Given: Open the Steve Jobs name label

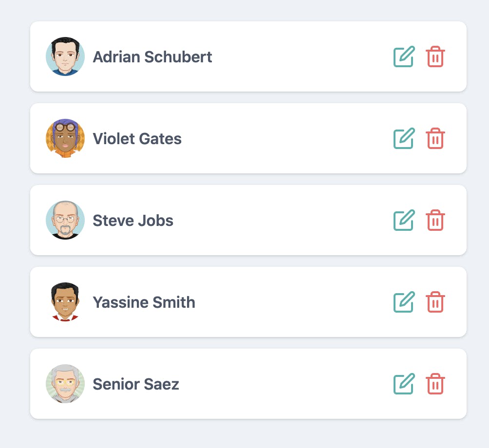Looking at the screenshot, I should (133, 221).
